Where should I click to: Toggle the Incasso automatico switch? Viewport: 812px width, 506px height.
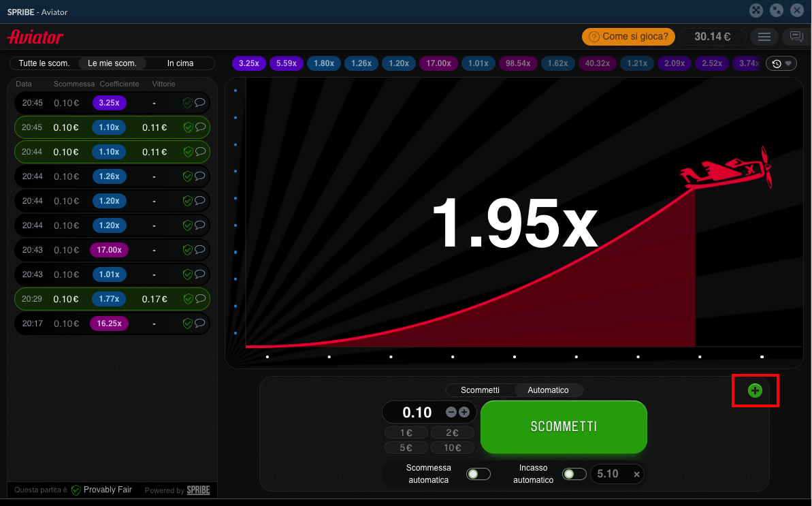pos(574,474)
